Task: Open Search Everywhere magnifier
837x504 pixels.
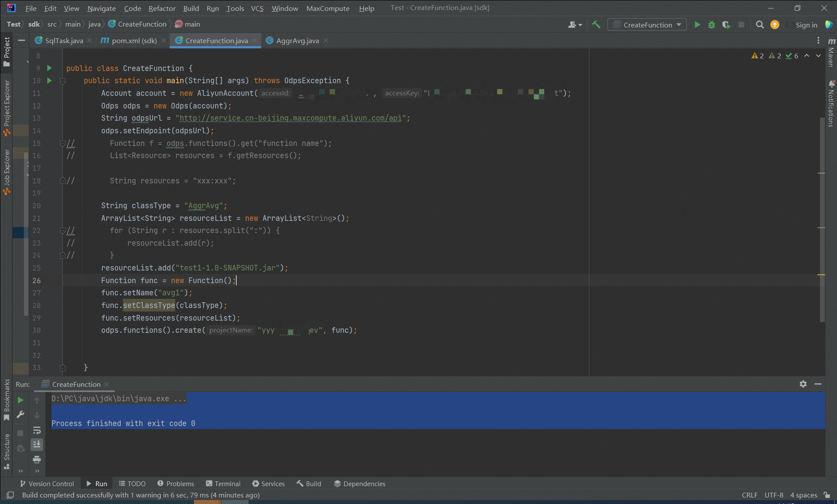Action: [x=760, y=25]
